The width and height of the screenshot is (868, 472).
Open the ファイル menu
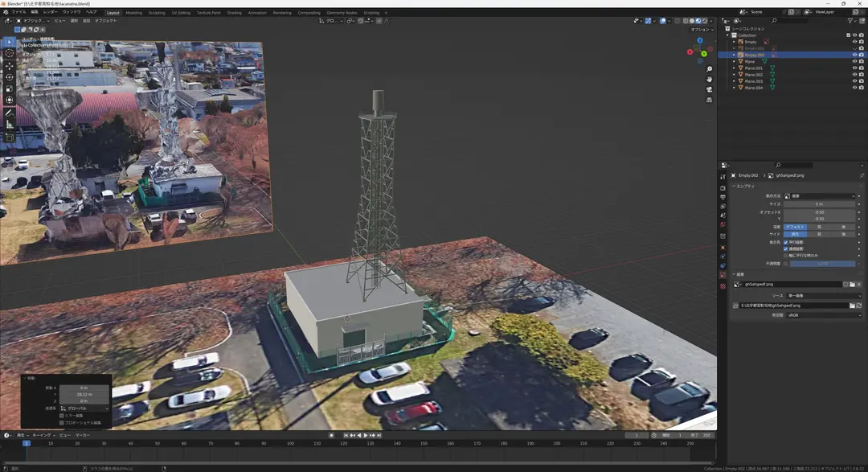coord(18,11)
